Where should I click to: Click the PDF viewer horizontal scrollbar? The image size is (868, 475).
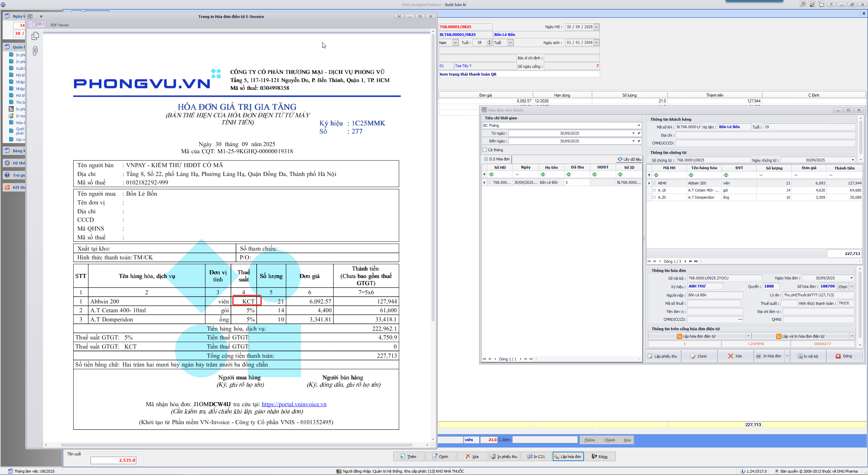(x=236, y=445)
